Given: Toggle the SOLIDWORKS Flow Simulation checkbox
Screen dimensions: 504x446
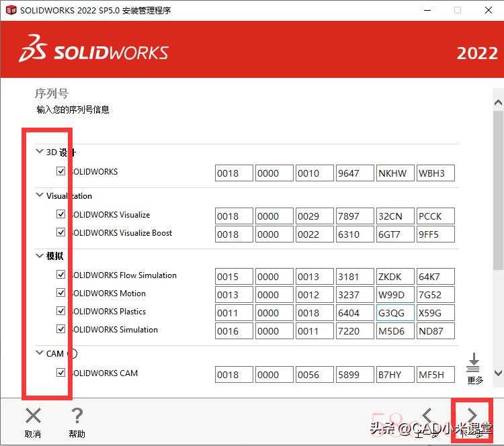Looking at the screenshot, I should pyautogui.click(x=61, y=275).
